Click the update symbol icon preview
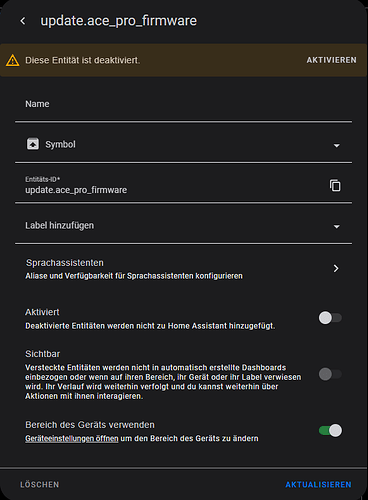The width and height of the screenshot is (368, 500). (x=33, y=144)
